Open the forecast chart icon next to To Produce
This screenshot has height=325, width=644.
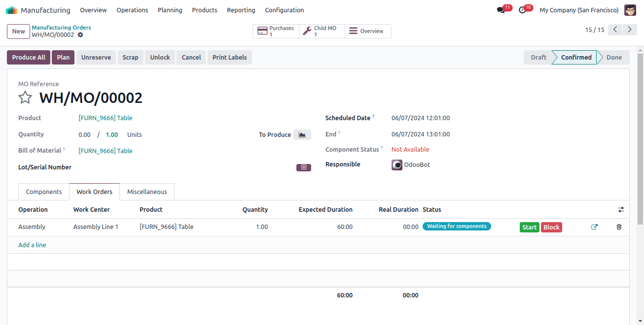click(302, 134)
